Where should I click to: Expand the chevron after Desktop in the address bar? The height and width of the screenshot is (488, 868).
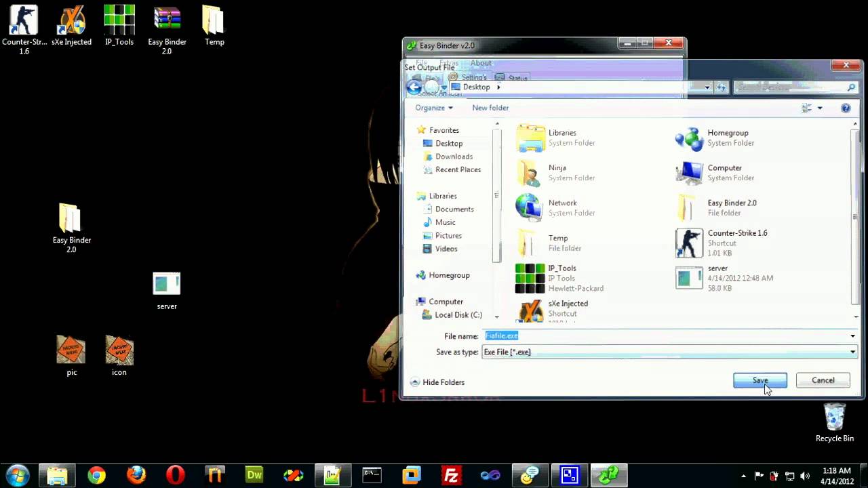point(498,87)
